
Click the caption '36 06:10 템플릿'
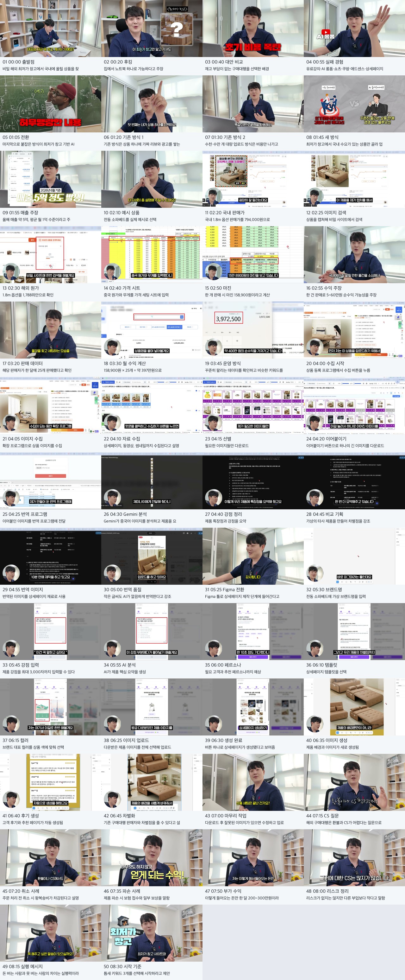322,665
